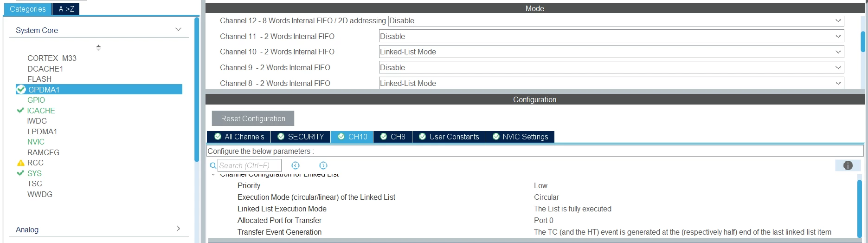Open the Channel 11 mode dropdown

[611, 36]
